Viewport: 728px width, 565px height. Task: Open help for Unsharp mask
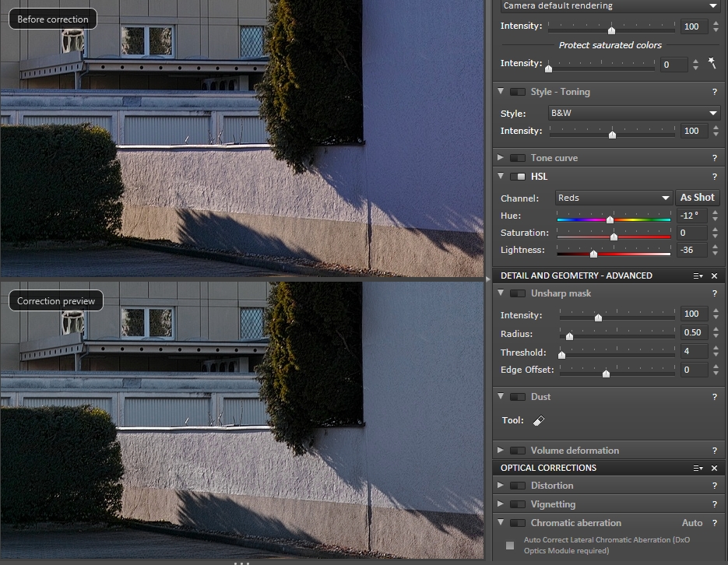[x=714, y=293]
